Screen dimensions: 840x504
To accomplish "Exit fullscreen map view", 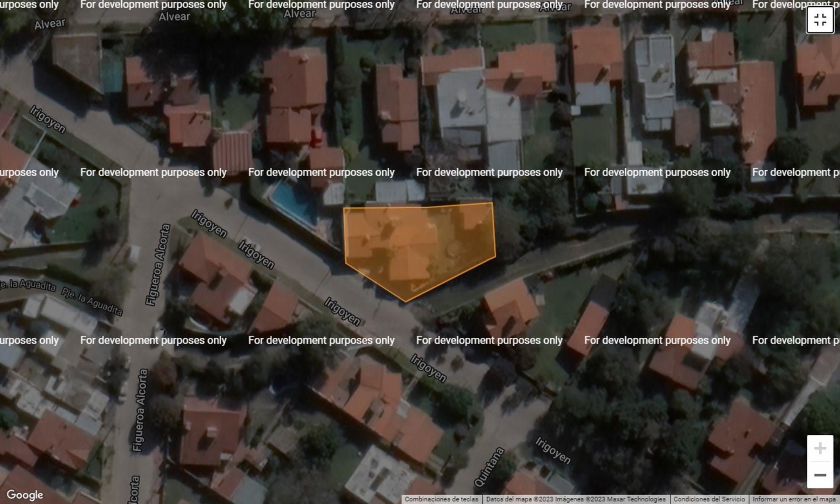I will point(820,20).
